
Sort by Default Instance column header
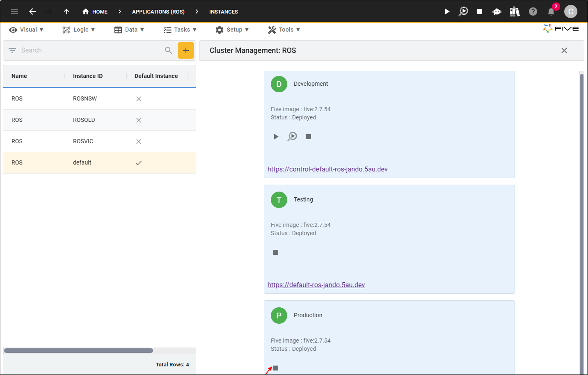pos(156,76)
